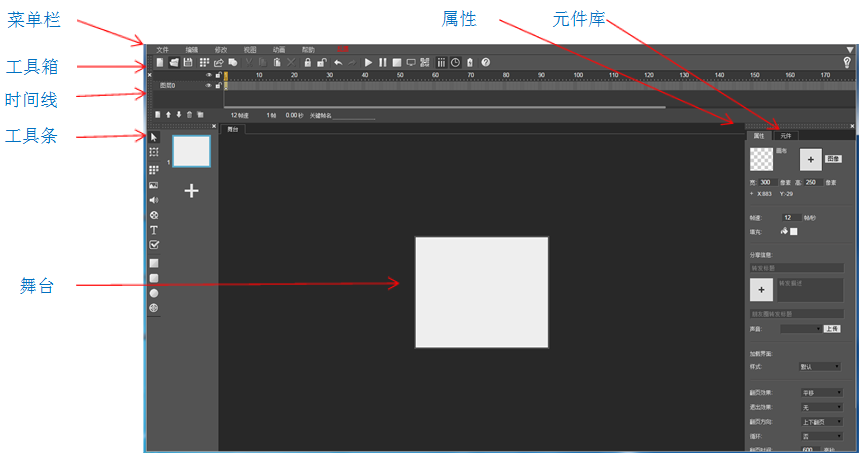Click the 图像 button

coord(832,158)
